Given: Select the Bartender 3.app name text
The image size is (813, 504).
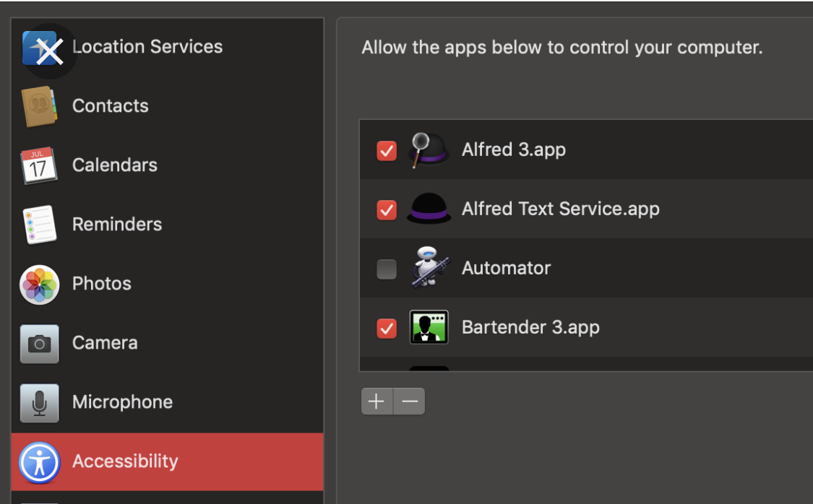Looking at the screenshot, I should 530,327.
